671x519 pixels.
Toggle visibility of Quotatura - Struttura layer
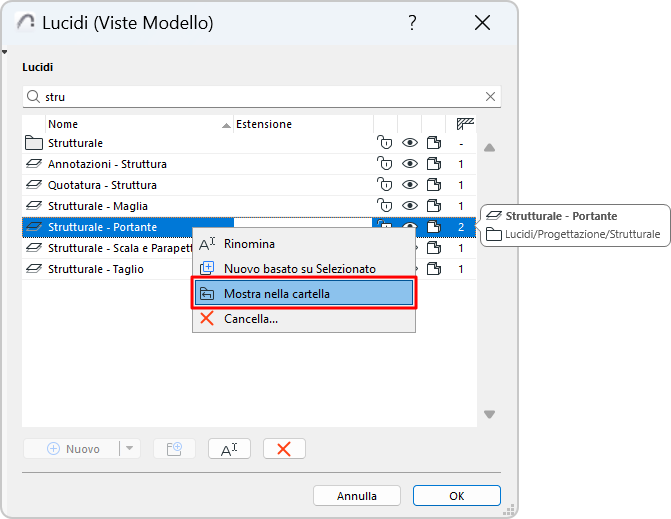(409, 185)
